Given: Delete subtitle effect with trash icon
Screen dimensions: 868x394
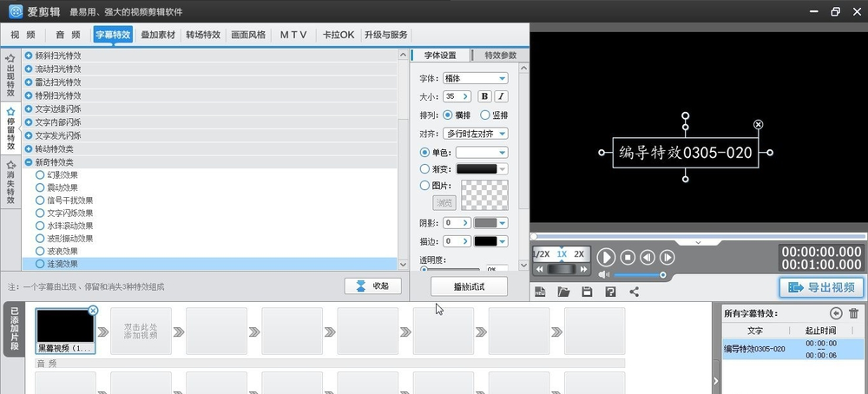Looking at the screenshot, I should pyautogui.click(x=854, y=314).
